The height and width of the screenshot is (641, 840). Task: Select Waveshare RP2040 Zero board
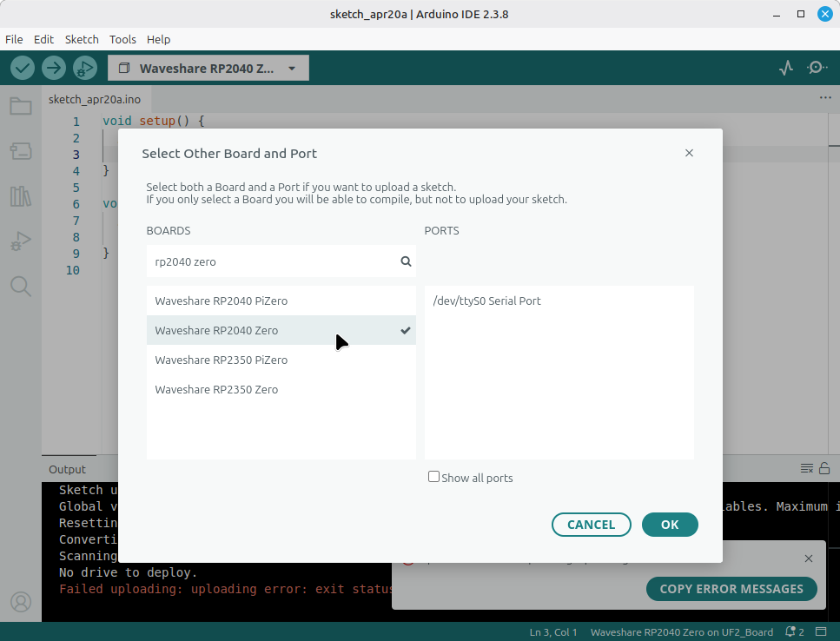click(x=281, y=330)
